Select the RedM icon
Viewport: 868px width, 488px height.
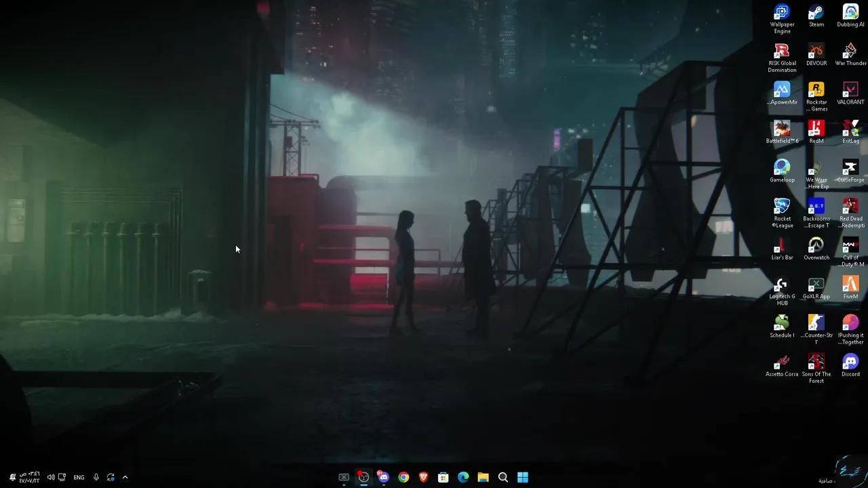pos(816,132)
